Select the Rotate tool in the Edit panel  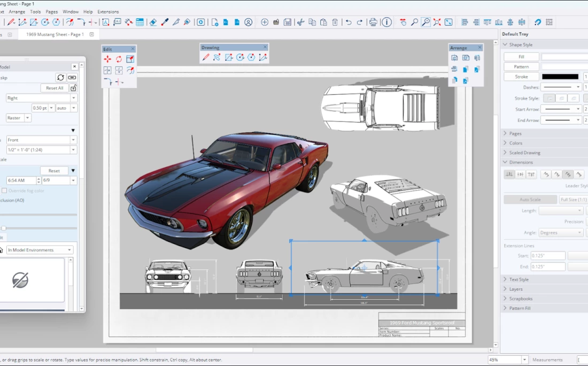[x=119, y=59]
